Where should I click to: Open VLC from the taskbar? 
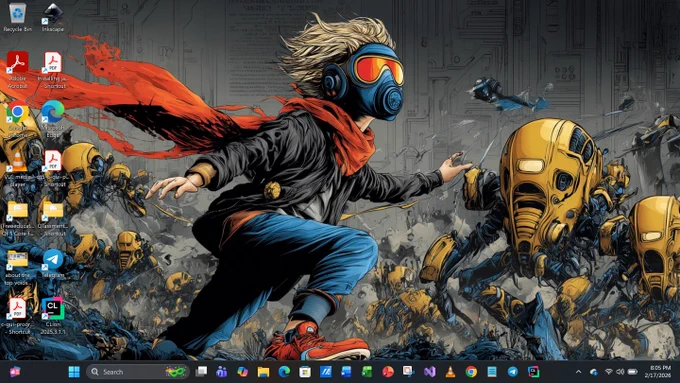click(451, 372)
